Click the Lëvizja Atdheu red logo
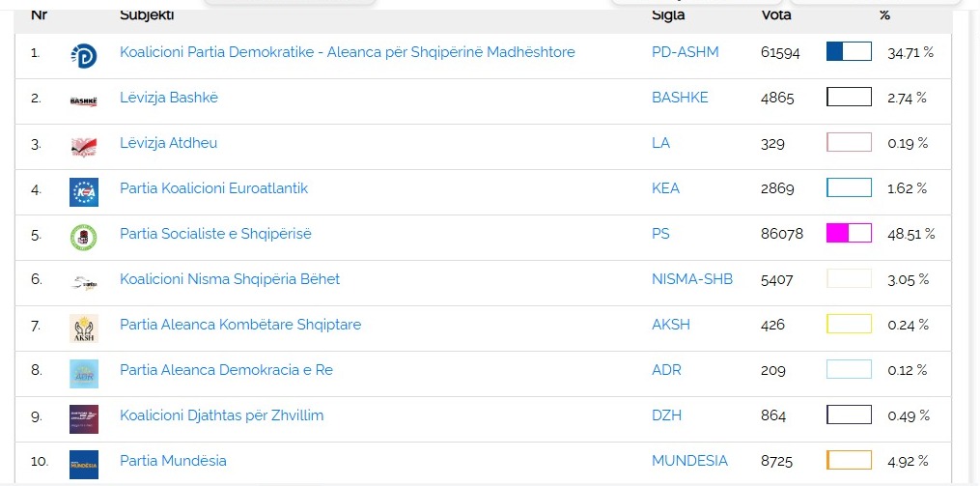 coord(84,146)
